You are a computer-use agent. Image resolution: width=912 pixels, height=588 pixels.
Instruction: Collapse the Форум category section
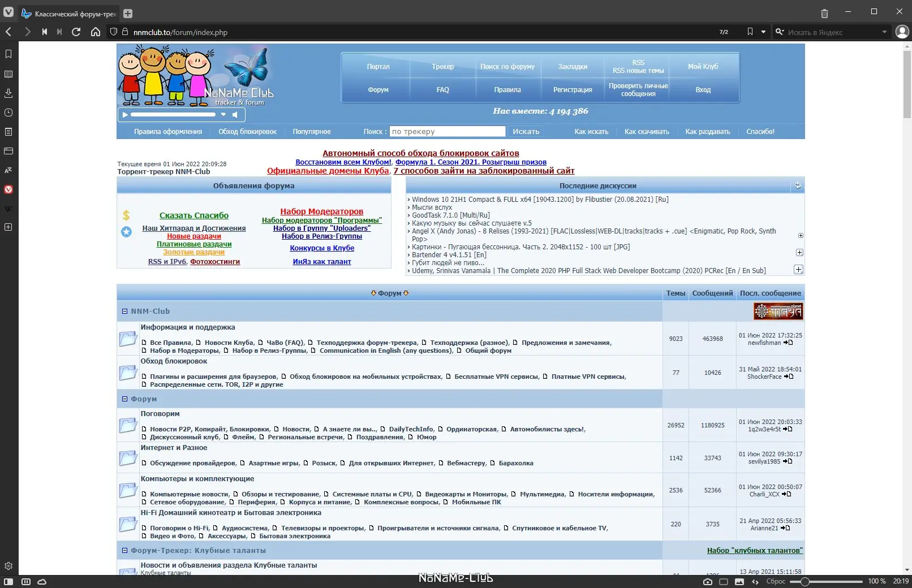point(125,399)
